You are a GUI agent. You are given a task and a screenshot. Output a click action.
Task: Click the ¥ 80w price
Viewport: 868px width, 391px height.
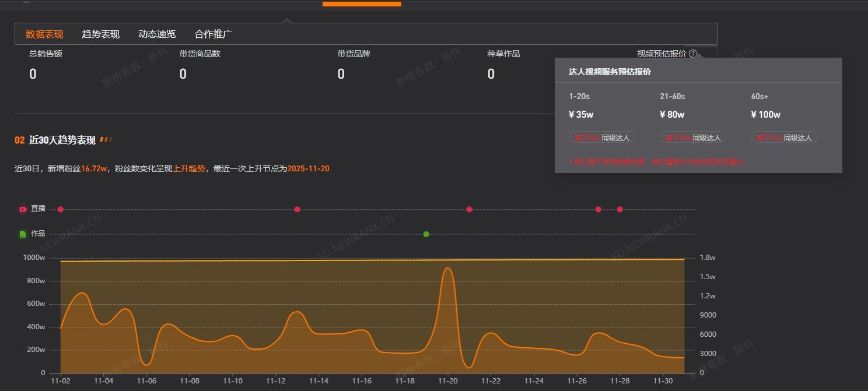pyautogui.click(x=672, y=114)
